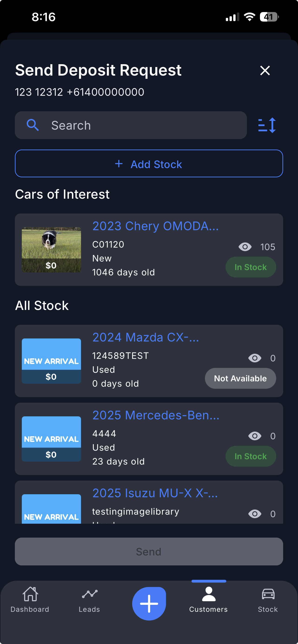Type in the stock Search field
Image resolution: width=298 pixels, height=644 pixels.
145,125
